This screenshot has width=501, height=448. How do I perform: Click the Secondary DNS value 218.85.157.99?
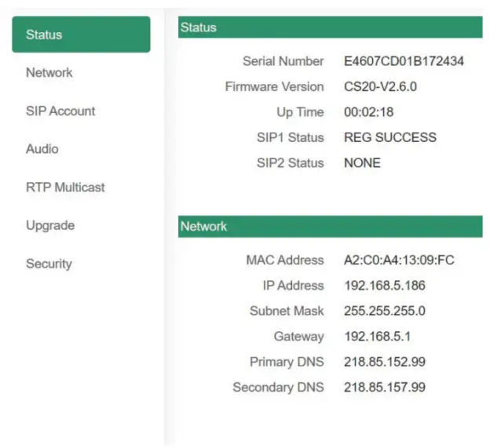pyautogui.click(x=385, y=388)
